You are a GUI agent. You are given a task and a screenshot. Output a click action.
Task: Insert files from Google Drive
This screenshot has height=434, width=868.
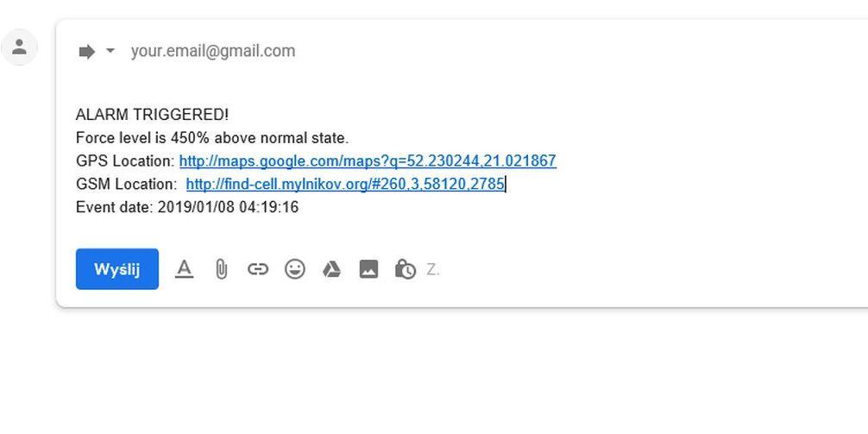pyautogui.click(x=331, y=269)
